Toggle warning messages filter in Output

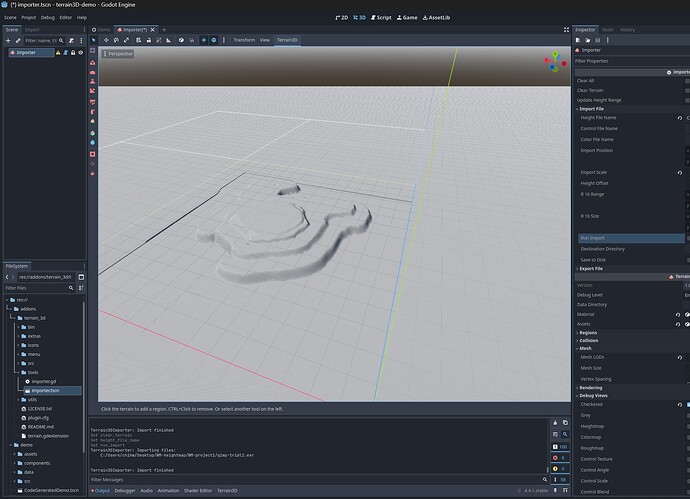[560, 469]
